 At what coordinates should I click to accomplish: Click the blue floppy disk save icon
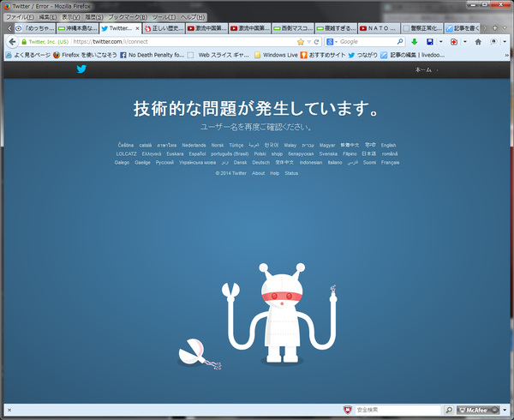[430, 42]
